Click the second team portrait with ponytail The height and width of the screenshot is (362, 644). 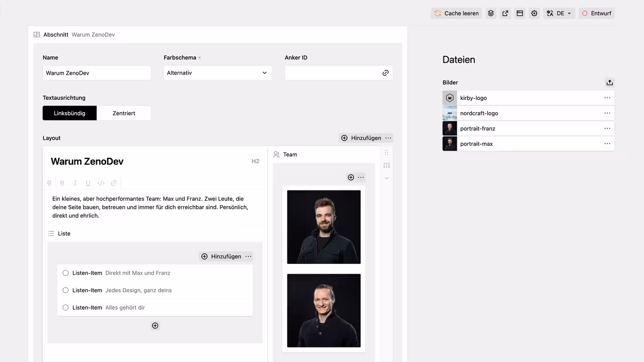tap(324, 311)
